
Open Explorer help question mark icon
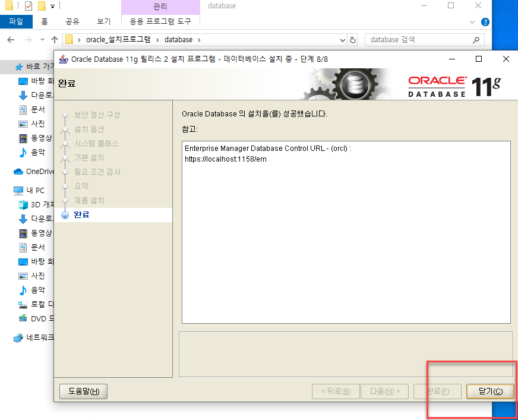pyautogui.click(x=485, y=22)
